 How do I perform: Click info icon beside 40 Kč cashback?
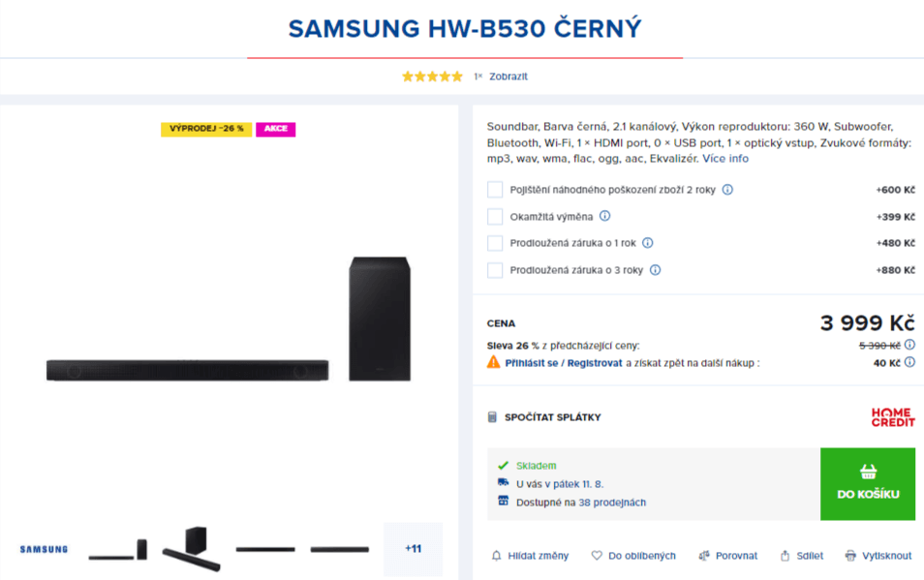909,362
